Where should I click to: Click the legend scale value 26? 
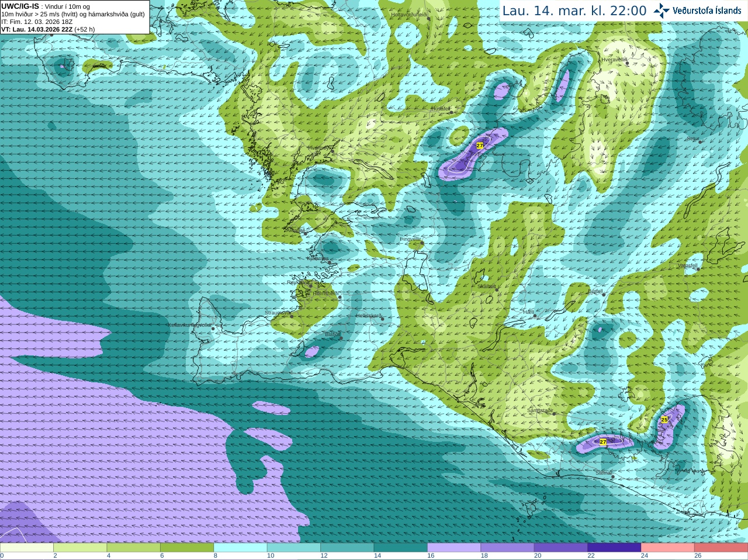[x=698, y=556]
